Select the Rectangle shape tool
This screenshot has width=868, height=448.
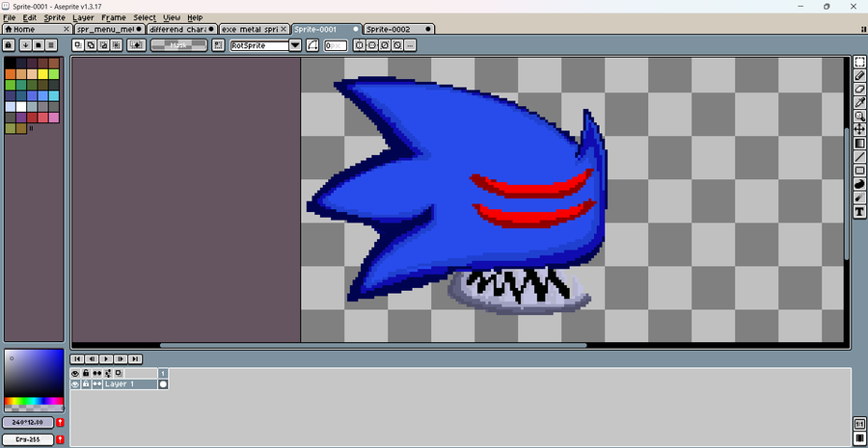tap(859, 171)
